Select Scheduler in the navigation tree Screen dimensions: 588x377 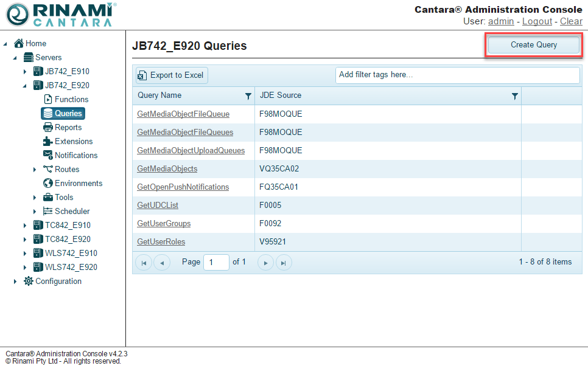coord(72,211)
